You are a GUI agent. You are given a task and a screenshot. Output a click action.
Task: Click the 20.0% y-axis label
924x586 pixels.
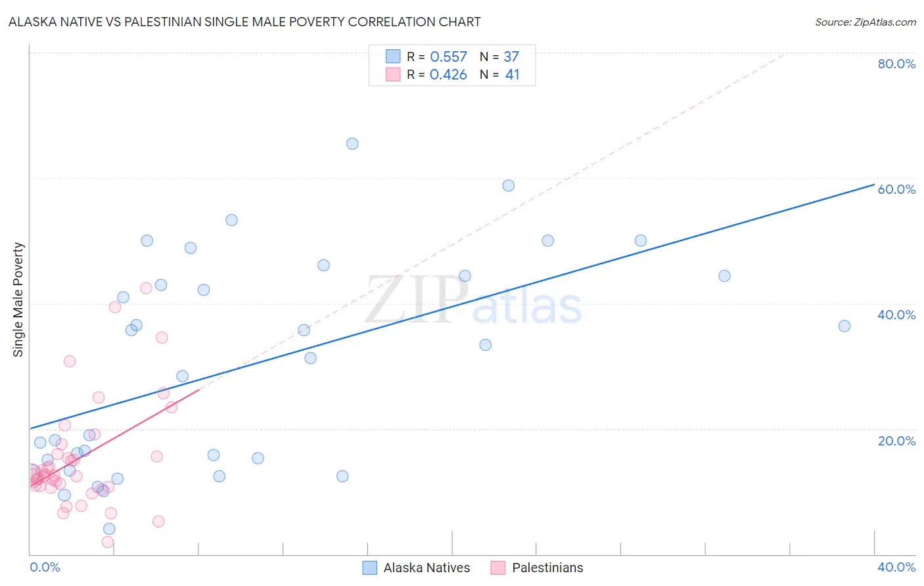tap(896, 441)
